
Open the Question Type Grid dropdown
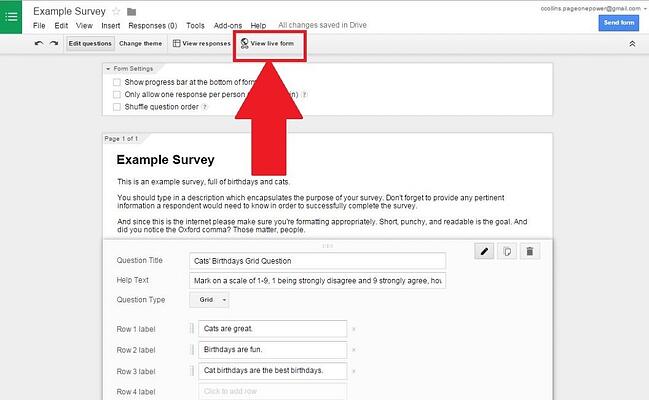209,300
